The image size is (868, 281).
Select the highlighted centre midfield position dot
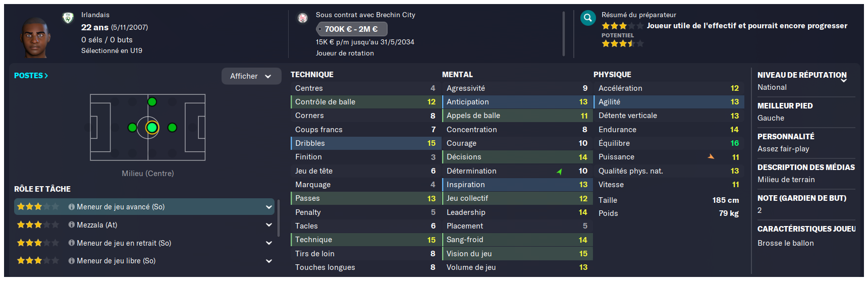coord(152,128)
